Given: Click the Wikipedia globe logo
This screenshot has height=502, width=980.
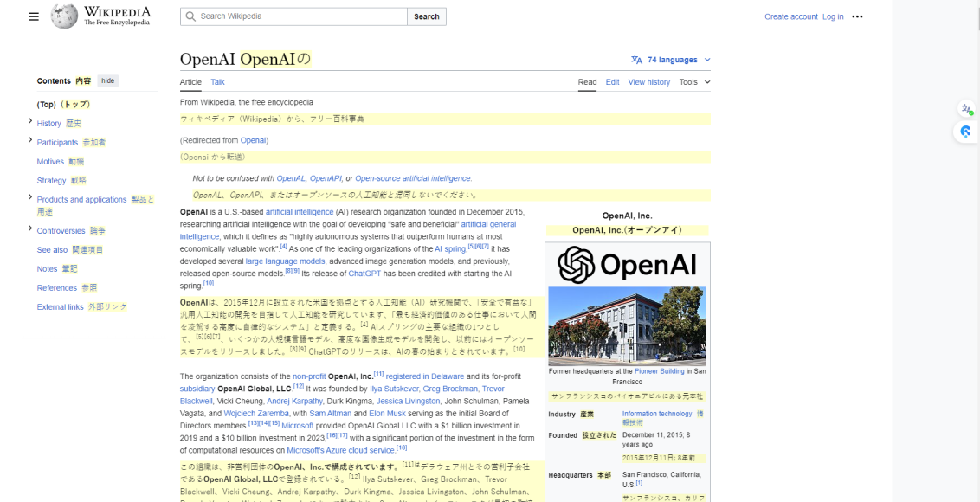Looking at the screenshot, I should click(64, 16).
